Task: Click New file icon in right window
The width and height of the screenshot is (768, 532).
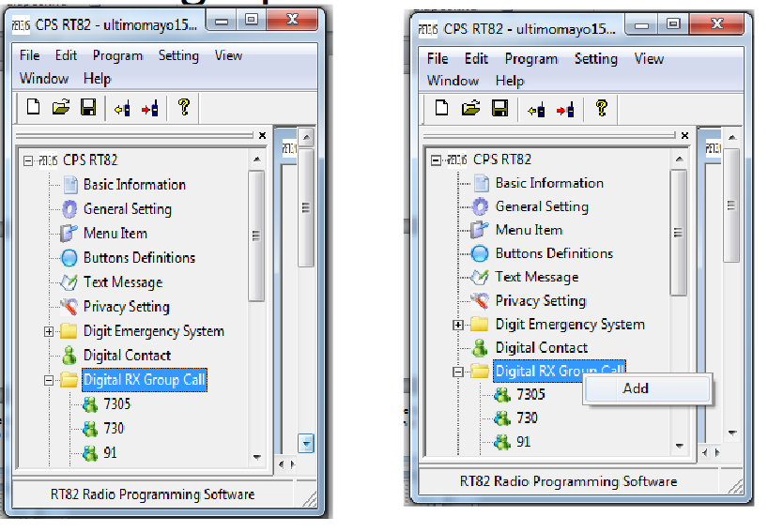Action: click(441, 107)
